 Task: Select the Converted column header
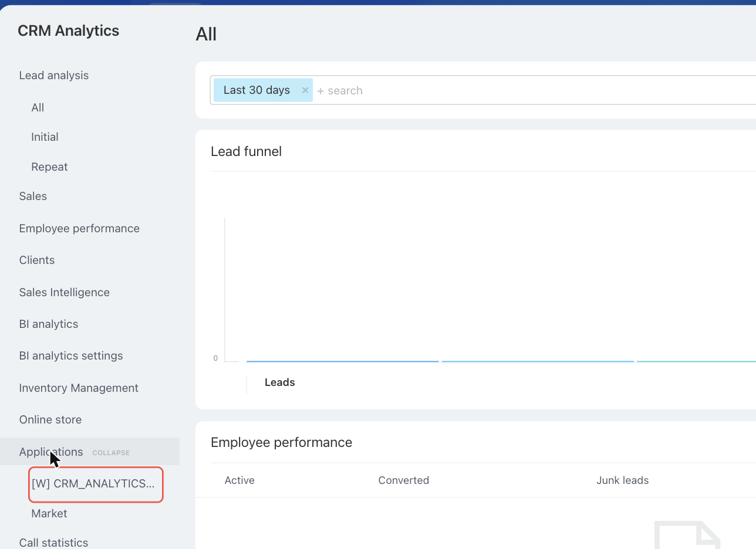point(404,480)
